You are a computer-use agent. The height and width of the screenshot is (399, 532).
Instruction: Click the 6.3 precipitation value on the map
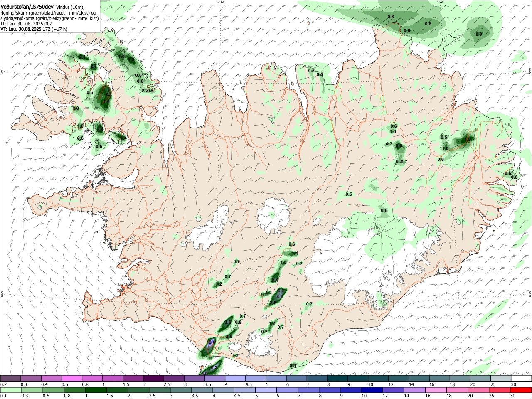click(214, 367)
